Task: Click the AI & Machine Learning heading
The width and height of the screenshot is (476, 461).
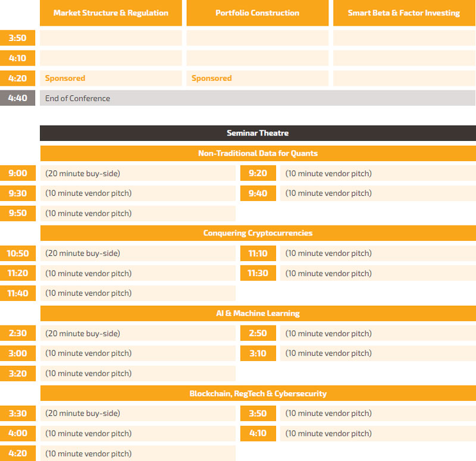Action: coord(258,313)
